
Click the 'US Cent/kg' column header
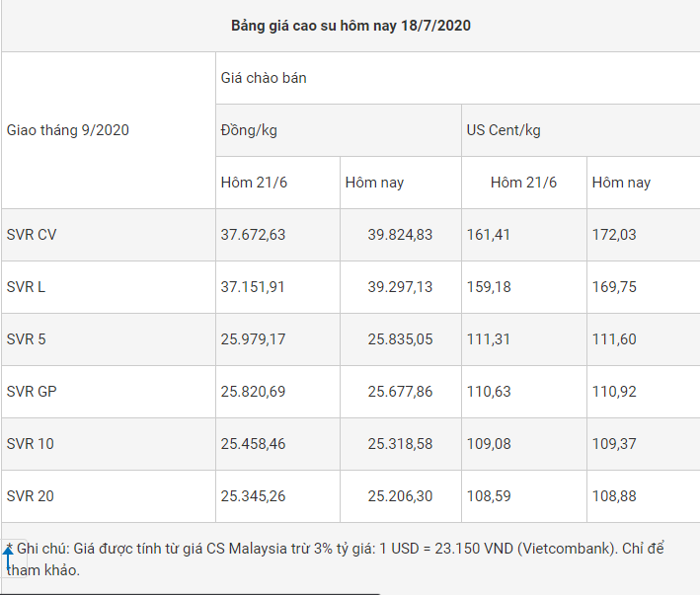[504, 130]
